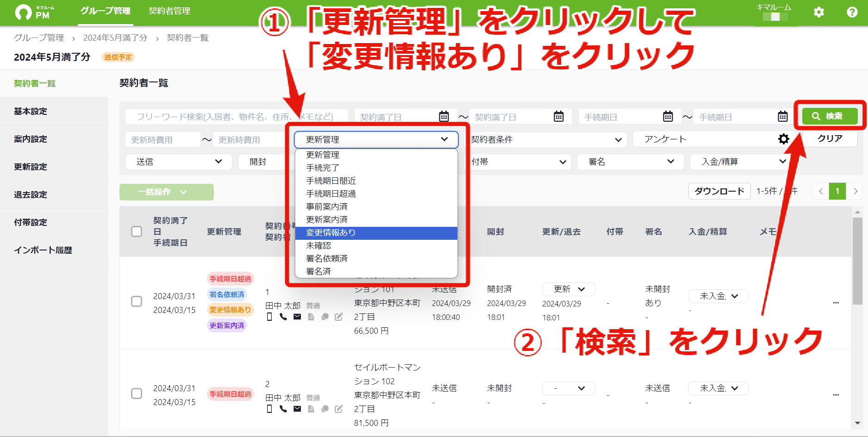Expand the 更新管理 dropdown
Viewport: 868px width, 437px height.
click(376, 139)
